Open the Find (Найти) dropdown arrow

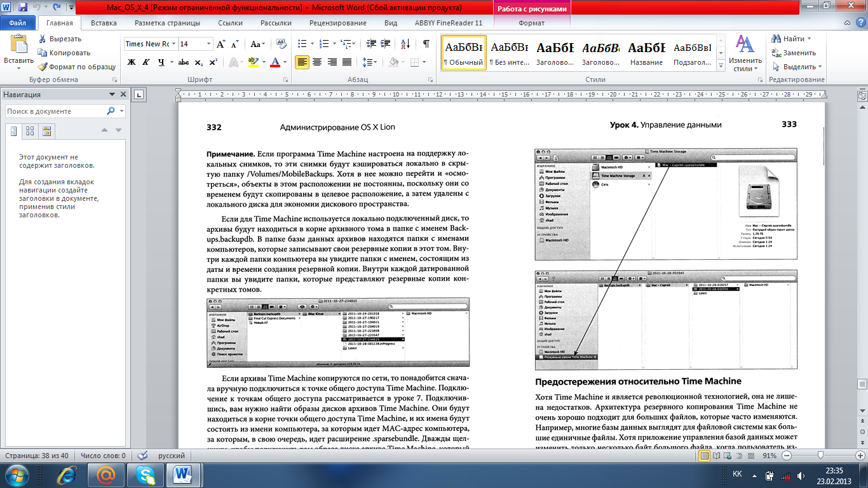point(809,39)
